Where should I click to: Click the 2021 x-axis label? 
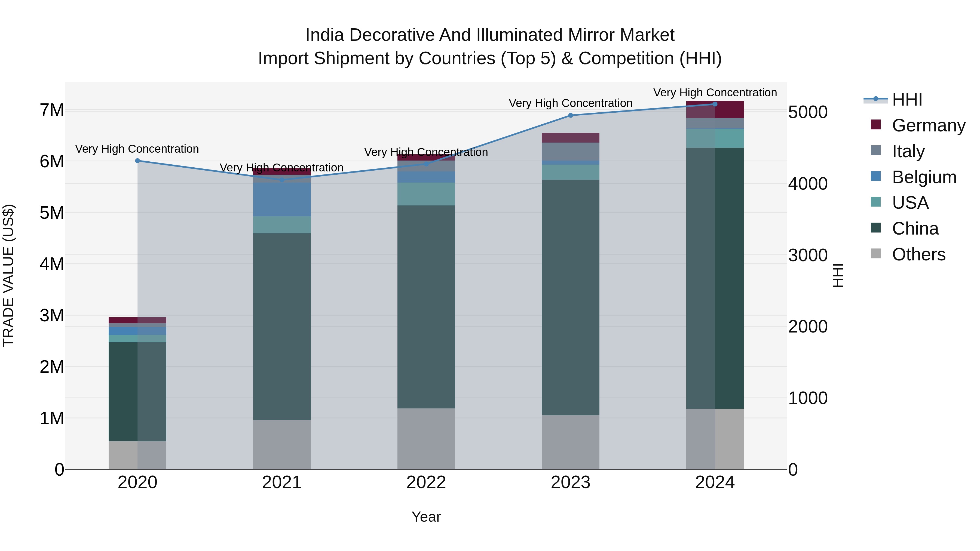click(x=282, y=482)
